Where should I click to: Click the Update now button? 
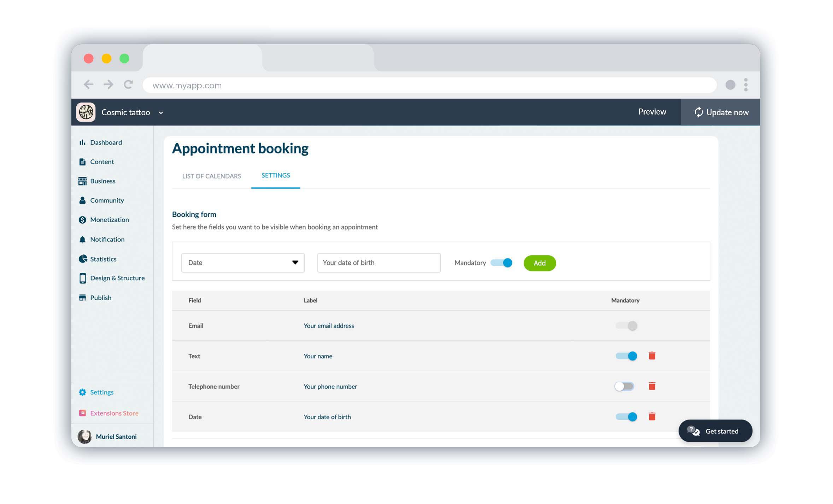click(721, 112)
